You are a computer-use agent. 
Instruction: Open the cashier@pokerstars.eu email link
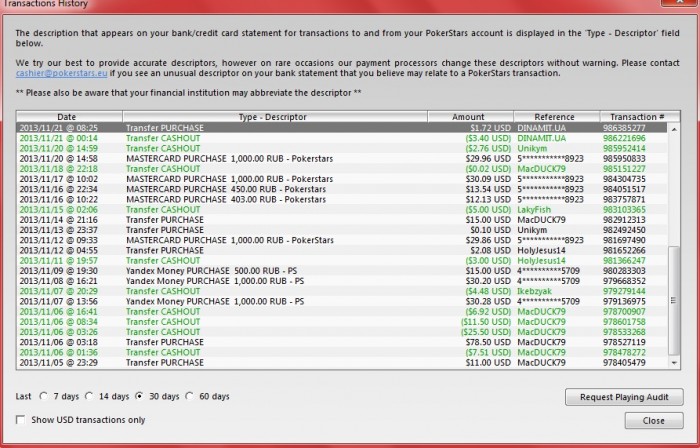pyautogui.click(x=62, y=73)
